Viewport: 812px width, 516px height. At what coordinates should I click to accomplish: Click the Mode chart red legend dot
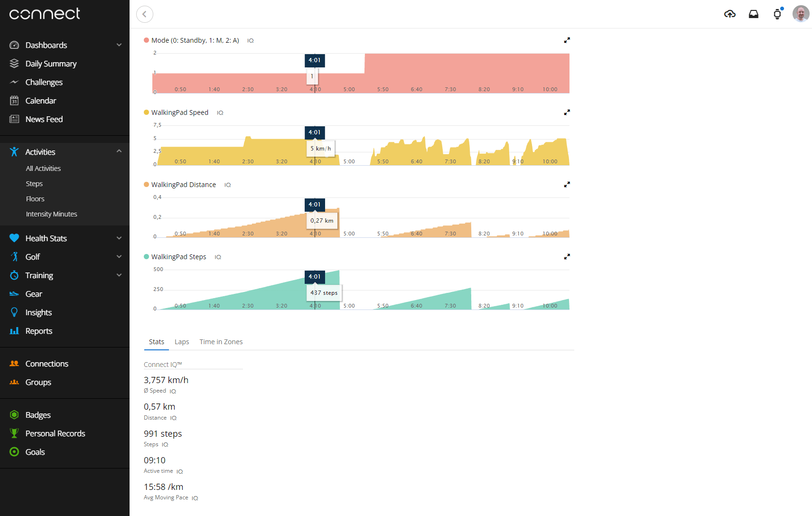pos(146,40)
